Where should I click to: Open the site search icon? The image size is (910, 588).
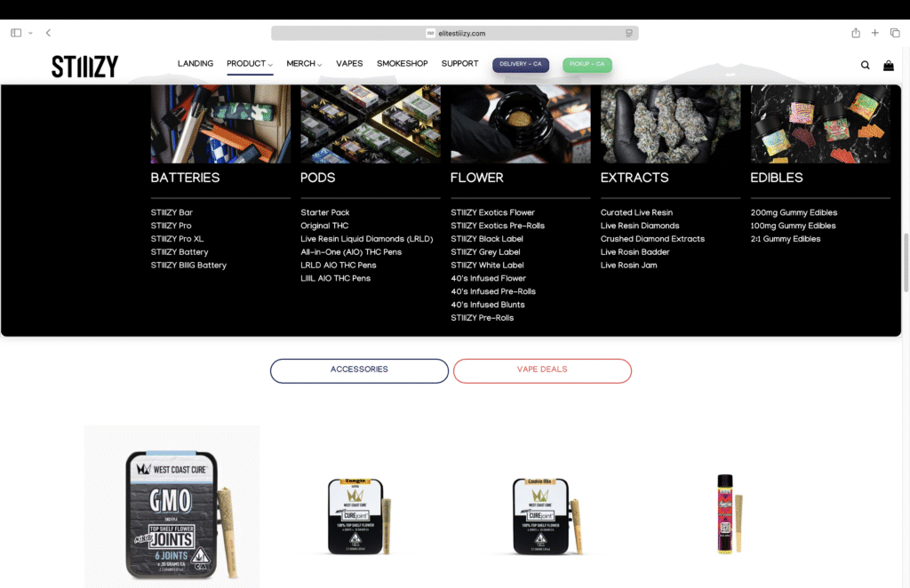[x=865, y=66]
